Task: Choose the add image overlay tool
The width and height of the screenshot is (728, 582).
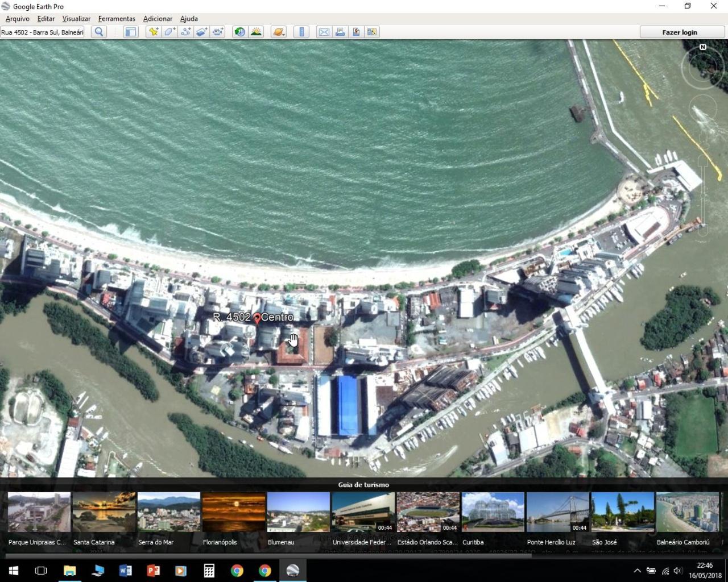Action: (201, 32)
